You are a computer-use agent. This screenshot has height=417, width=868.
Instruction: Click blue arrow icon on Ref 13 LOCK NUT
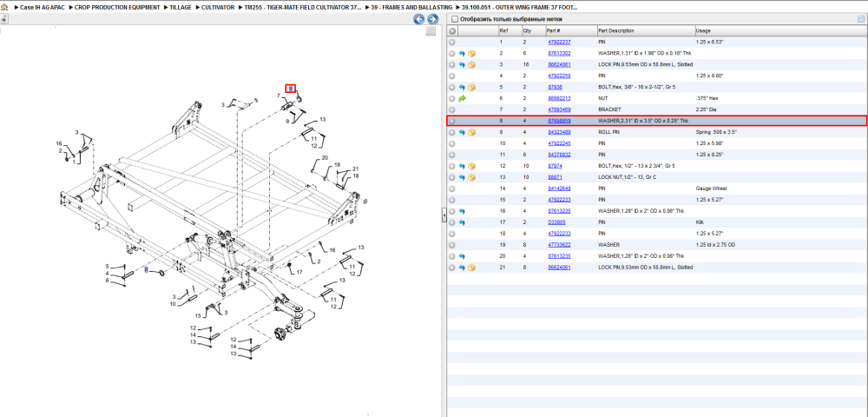click(463, 177)
